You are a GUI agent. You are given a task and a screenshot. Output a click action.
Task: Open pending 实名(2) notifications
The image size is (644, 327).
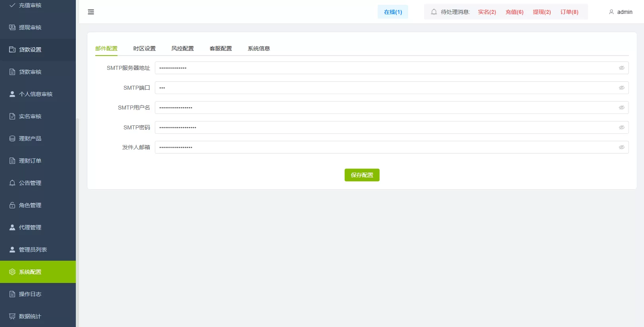[x=487, y=12]
